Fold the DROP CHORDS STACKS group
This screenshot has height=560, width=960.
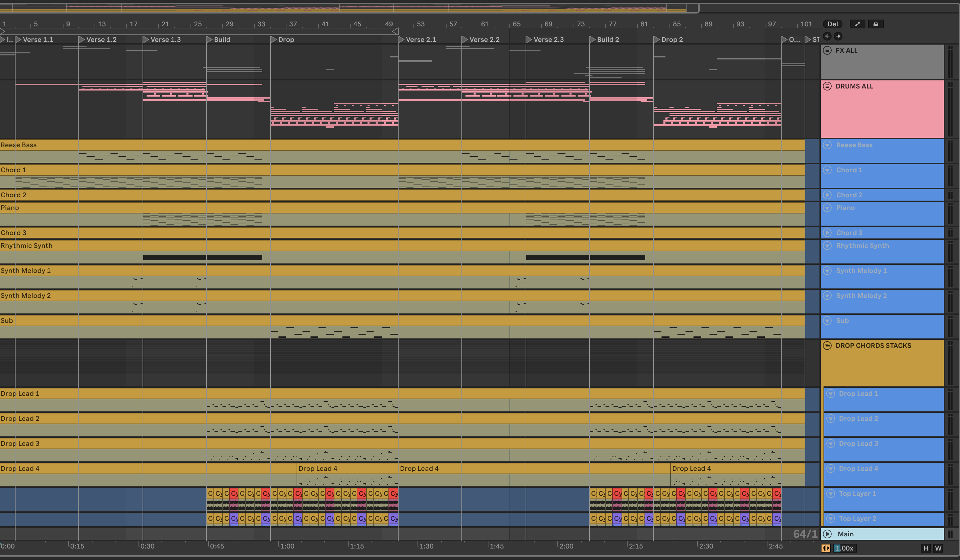827,346
